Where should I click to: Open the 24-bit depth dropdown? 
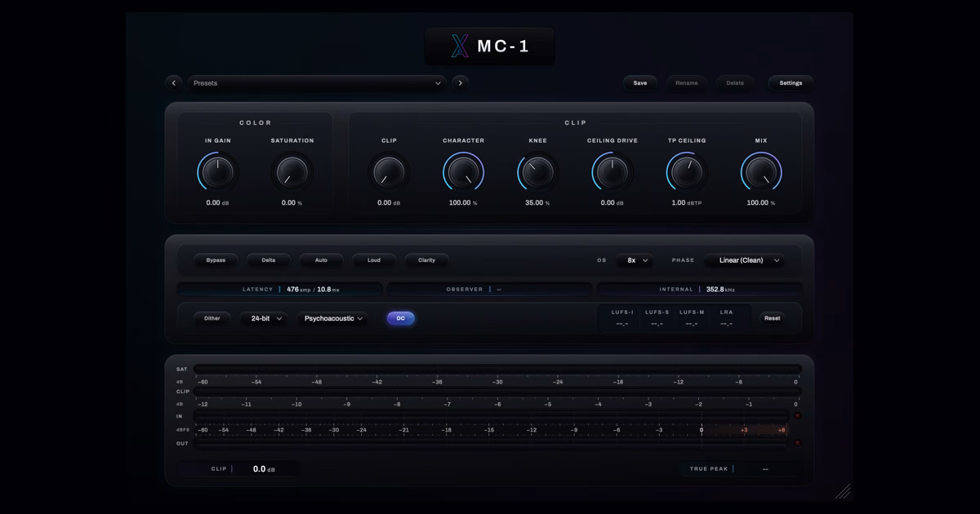click(264, 318)
